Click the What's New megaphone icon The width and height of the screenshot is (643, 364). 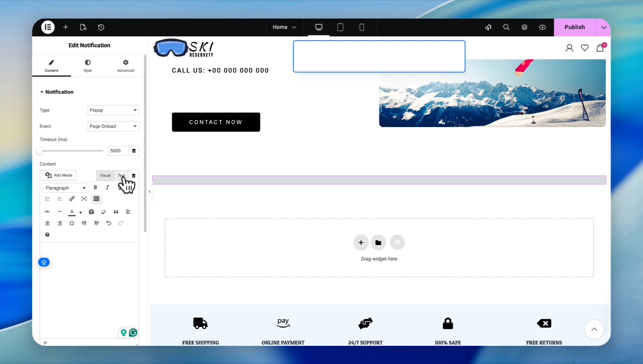(488, 27)
